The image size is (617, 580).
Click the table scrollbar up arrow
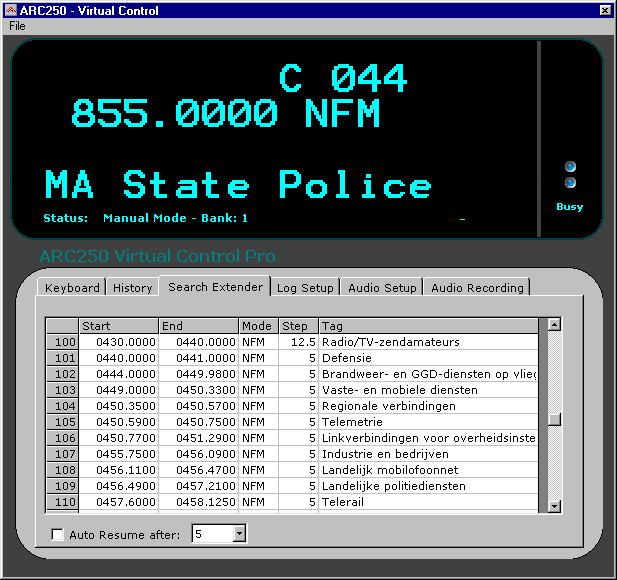tap(554, 325)
